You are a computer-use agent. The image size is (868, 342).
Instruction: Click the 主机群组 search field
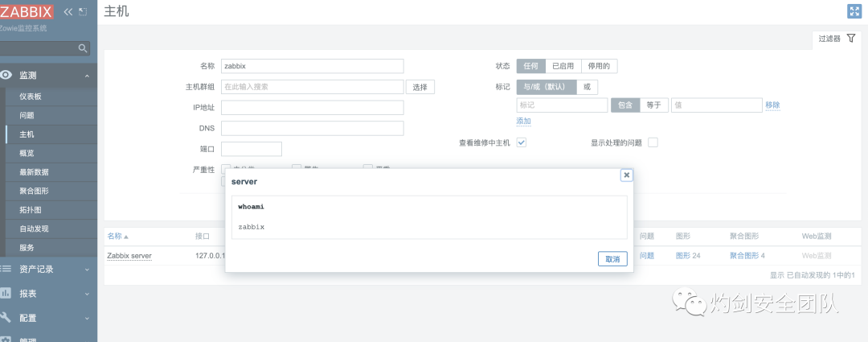click(x=312, y=87)
